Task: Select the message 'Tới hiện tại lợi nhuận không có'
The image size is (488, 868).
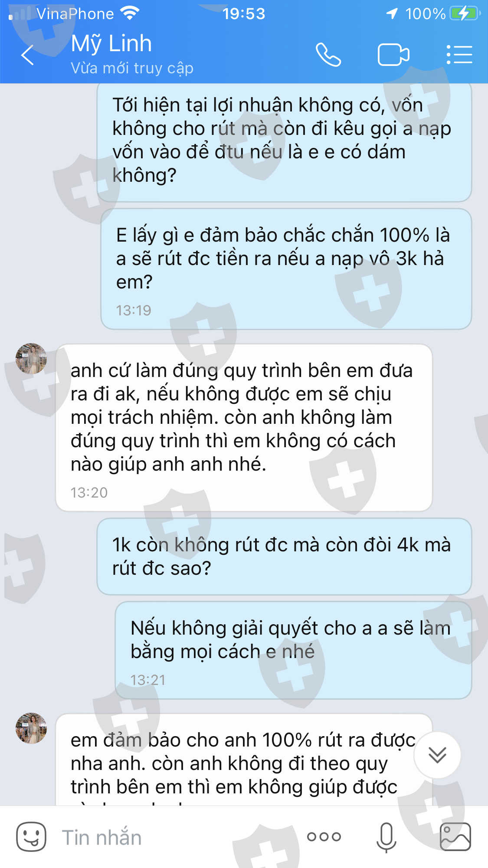Action: 284,142
